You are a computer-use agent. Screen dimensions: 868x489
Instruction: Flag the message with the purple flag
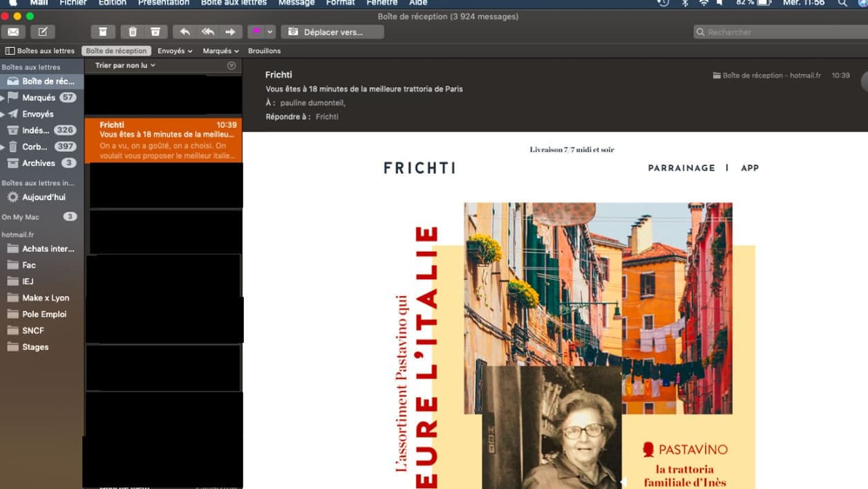(256, 32)
